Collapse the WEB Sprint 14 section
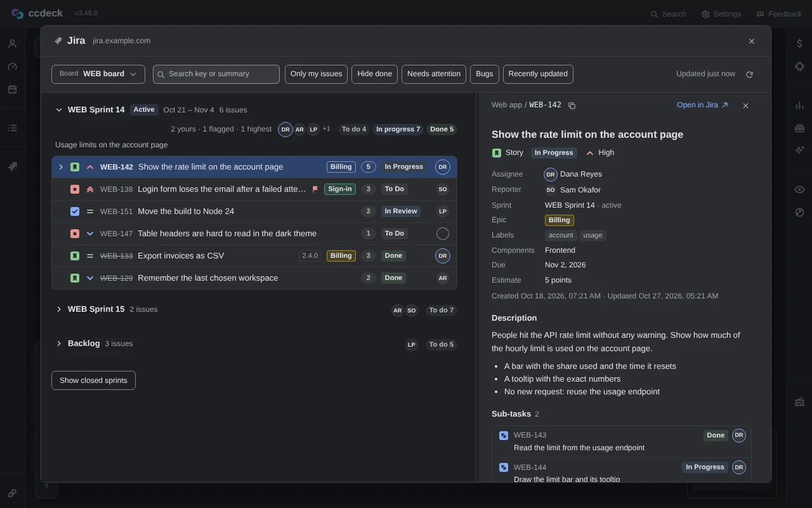Image resolution: width=812 pixels, height=508 pixels. 59,110
